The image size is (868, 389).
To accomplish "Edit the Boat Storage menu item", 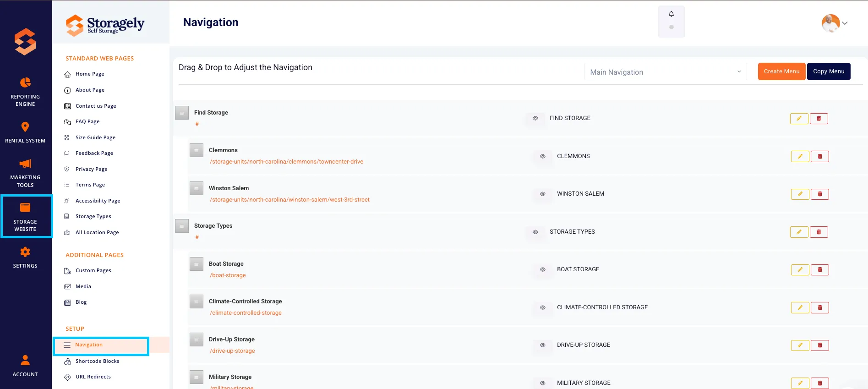I will [x=800, y=270].
